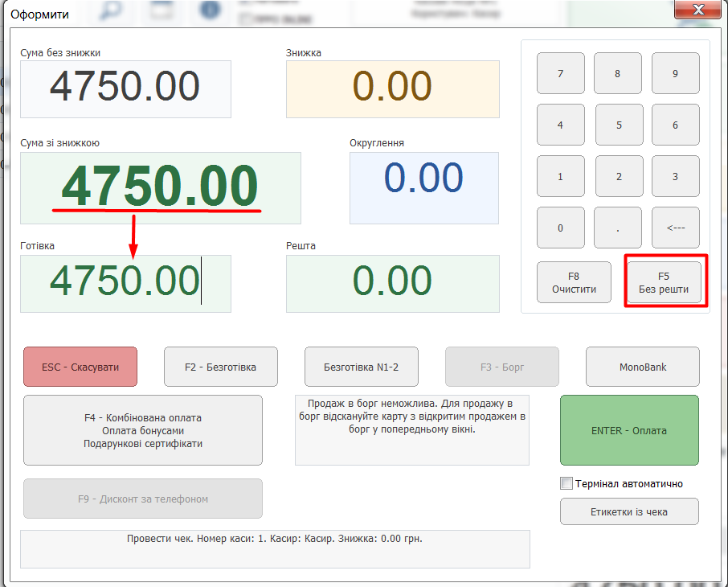
Task: Click the backspace arrow keypad button
Action: click(x=675, y=228)
